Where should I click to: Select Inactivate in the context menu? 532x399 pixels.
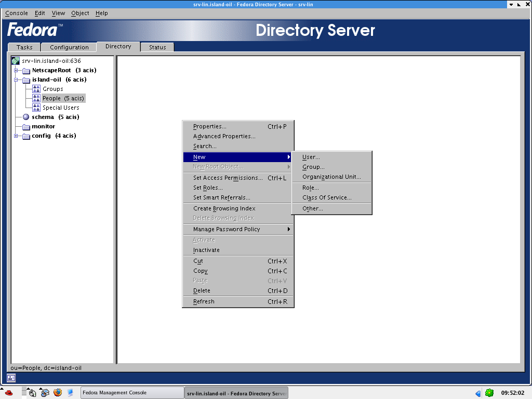coord(238,250)
